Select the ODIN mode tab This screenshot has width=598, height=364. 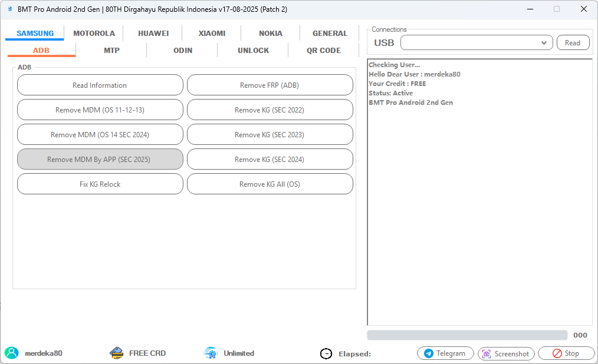tap(182, 50)
